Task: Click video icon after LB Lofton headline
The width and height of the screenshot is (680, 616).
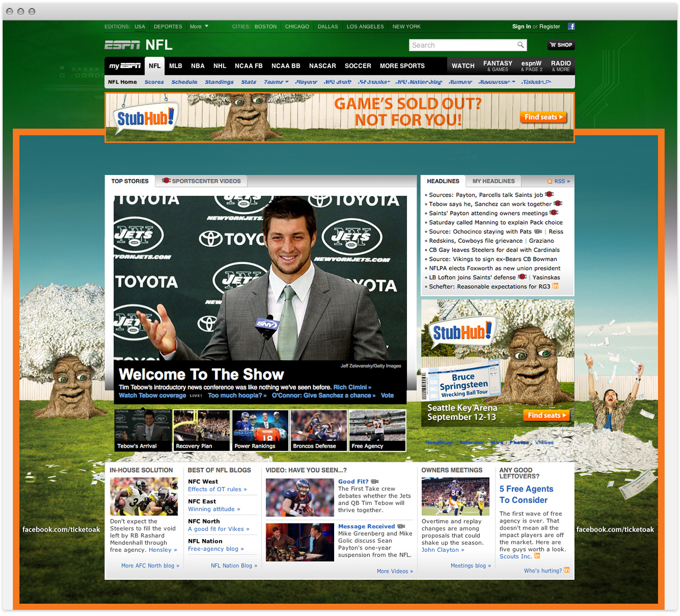Action: tap(522, 277)
